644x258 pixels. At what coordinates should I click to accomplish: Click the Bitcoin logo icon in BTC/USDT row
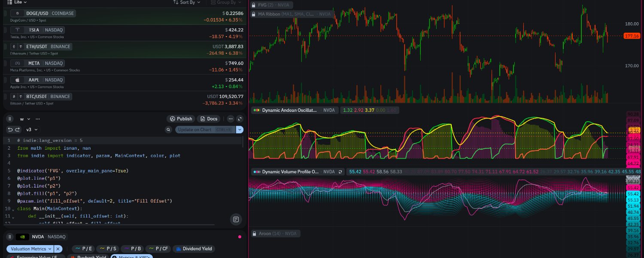[14, 96]
